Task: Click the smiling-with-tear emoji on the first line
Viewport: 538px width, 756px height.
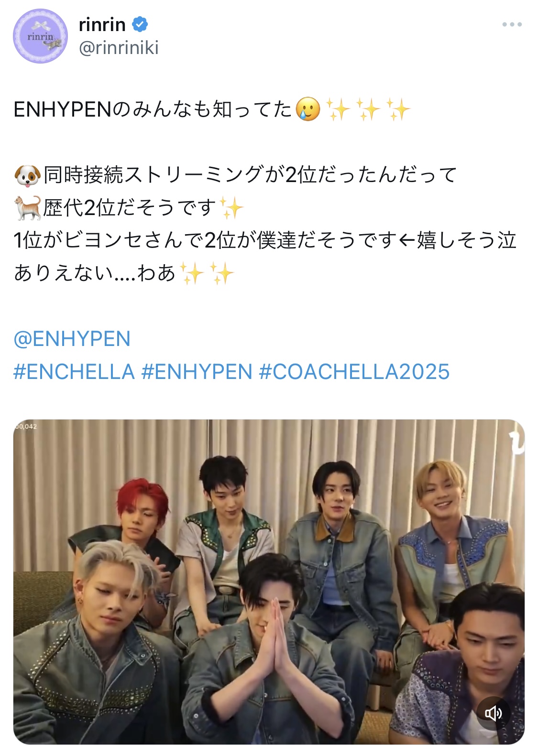Action: click(308, 110)
